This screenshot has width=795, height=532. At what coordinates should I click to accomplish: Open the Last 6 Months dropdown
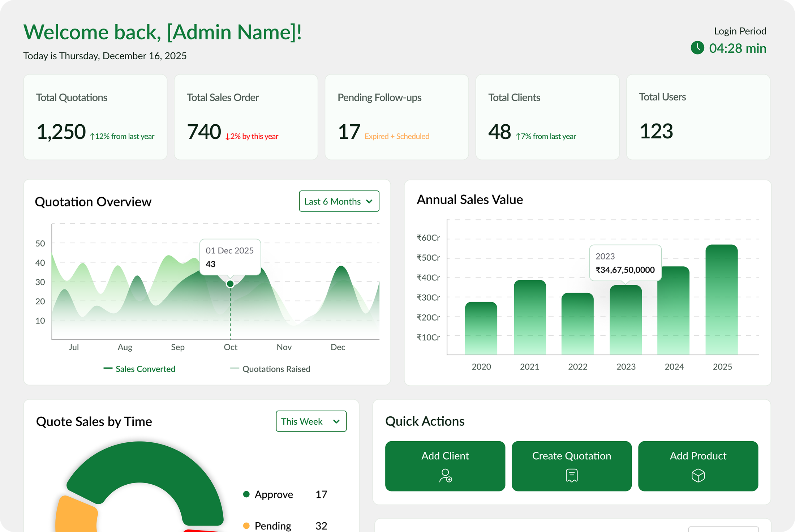click(x=339, y=201)
